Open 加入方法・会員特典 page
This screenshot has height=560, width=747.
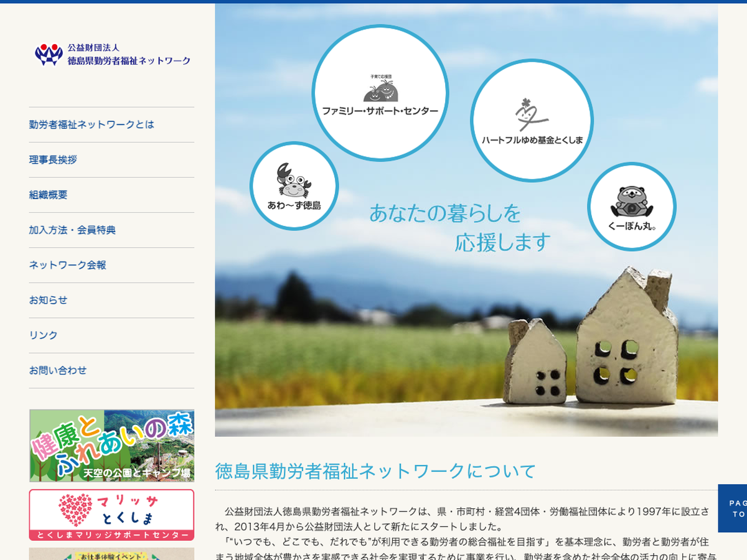(72, 230)
